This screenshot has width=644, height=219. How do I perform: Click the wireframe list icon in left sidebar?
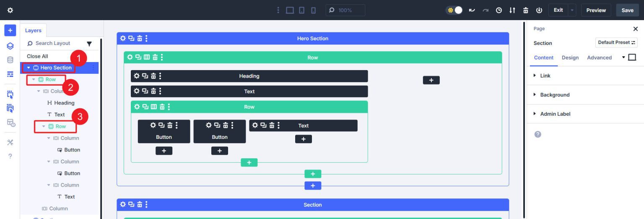pos(10,74)
